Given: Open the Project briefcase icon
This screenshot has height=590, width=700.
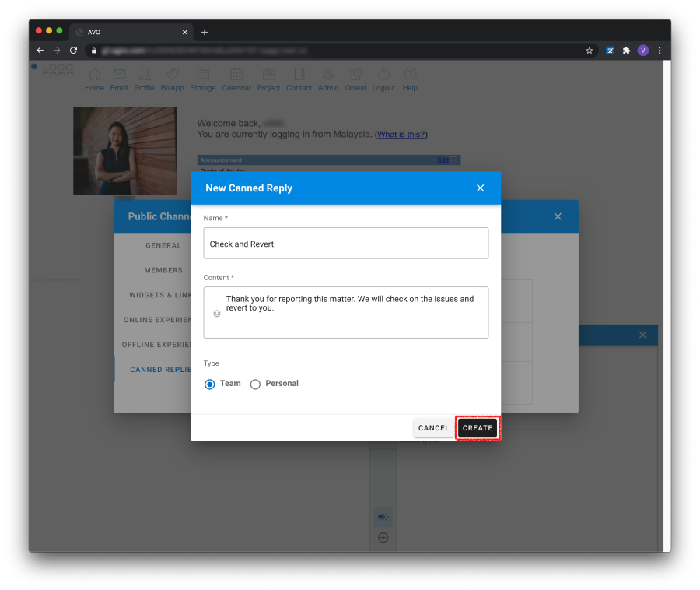Looking at the screenshot, I should coord(268,76).
